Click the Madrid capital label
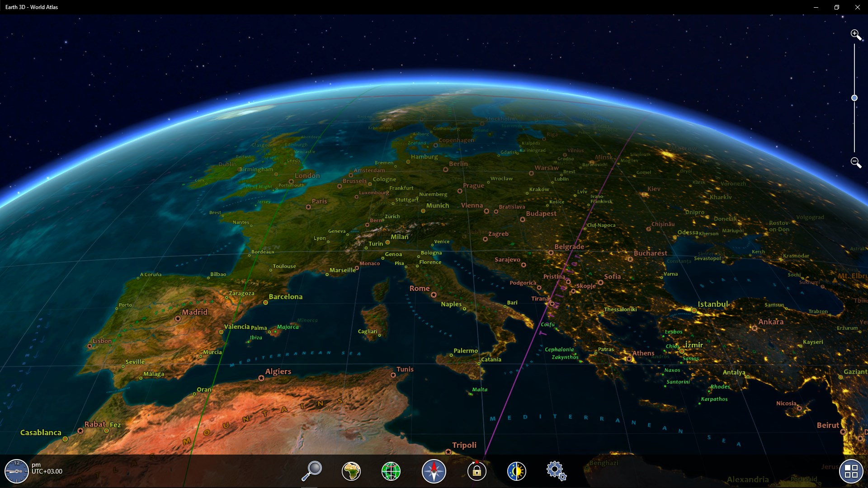868x488 pixels. click(194, 312)
